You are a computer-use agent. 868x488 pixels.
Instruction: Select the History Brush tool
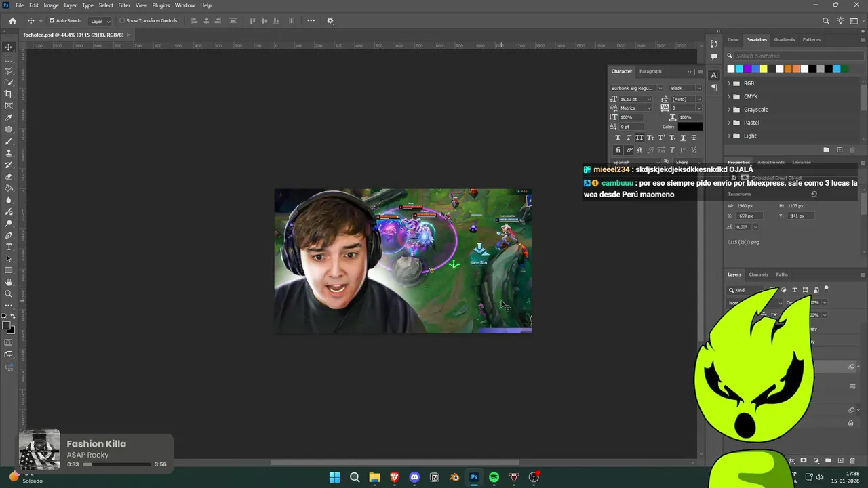(9, 165)
